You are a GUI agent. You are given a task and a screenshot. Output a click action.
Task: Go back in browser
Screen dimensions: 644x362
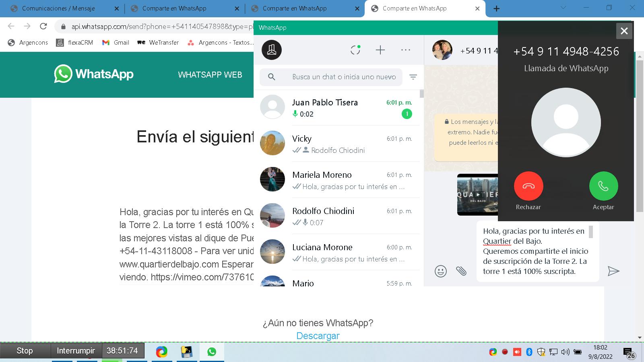pos(11,27)
